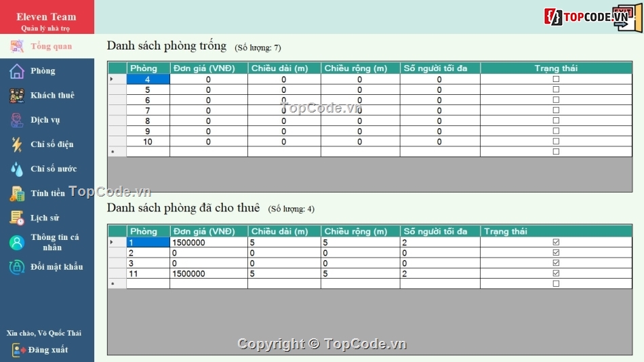Viewport: 644px width, 362px height.
Task: Click the padlock icon for Đổi mật khẩu
Action: tap(17, 267)
